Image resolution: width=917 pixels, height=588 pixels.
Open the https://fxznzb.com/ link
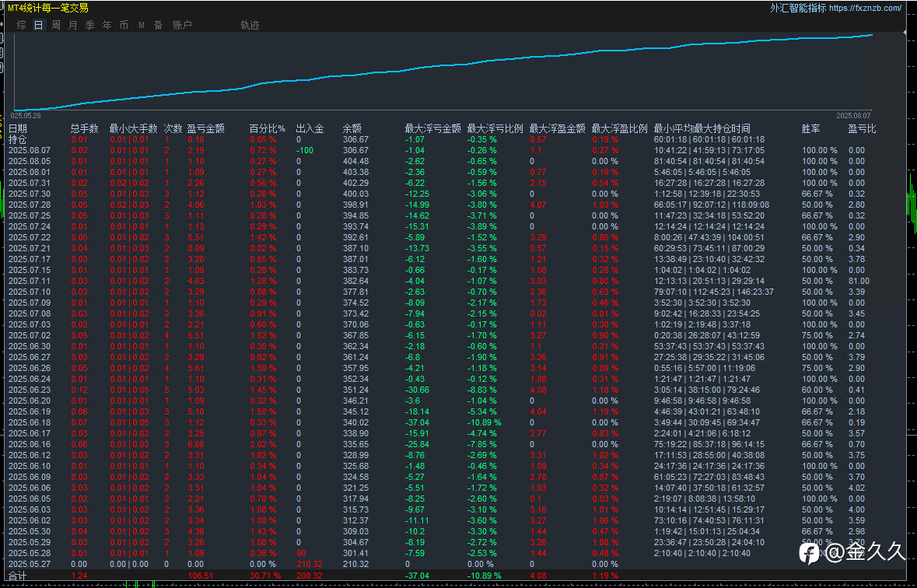point(865,8)
